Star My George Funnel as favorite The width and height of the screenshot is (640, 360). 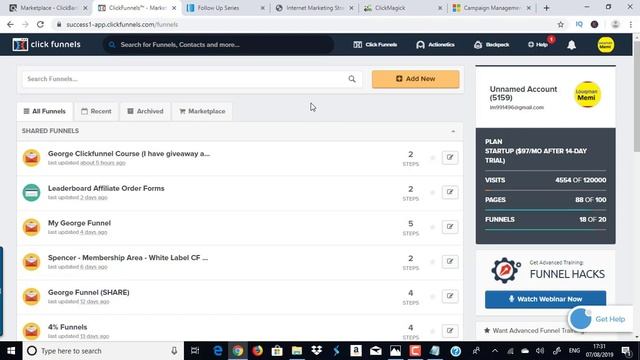point(433,227)
